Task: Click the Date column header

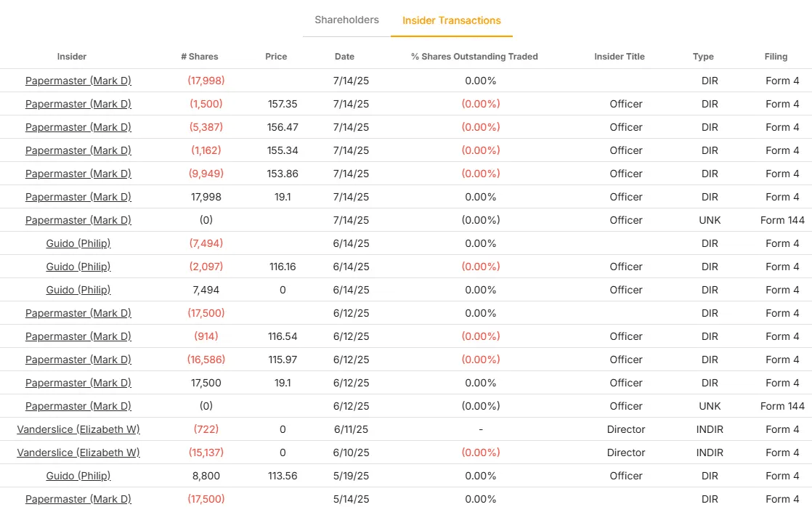Action: 344,57
